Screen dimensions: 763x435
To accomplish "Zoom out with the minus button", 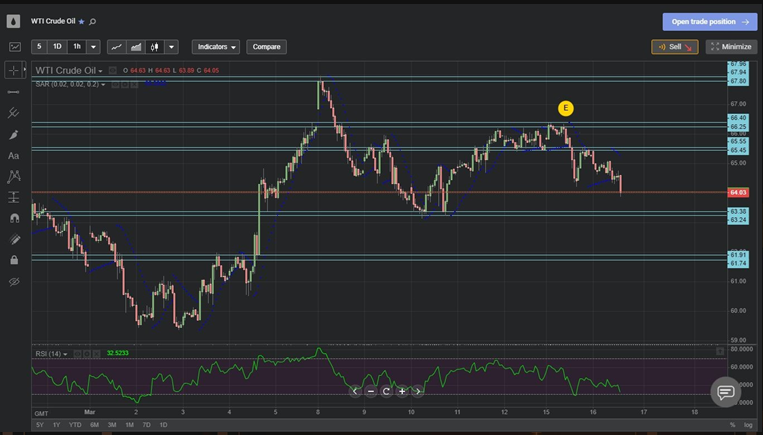I will click(x=371, y=391).
